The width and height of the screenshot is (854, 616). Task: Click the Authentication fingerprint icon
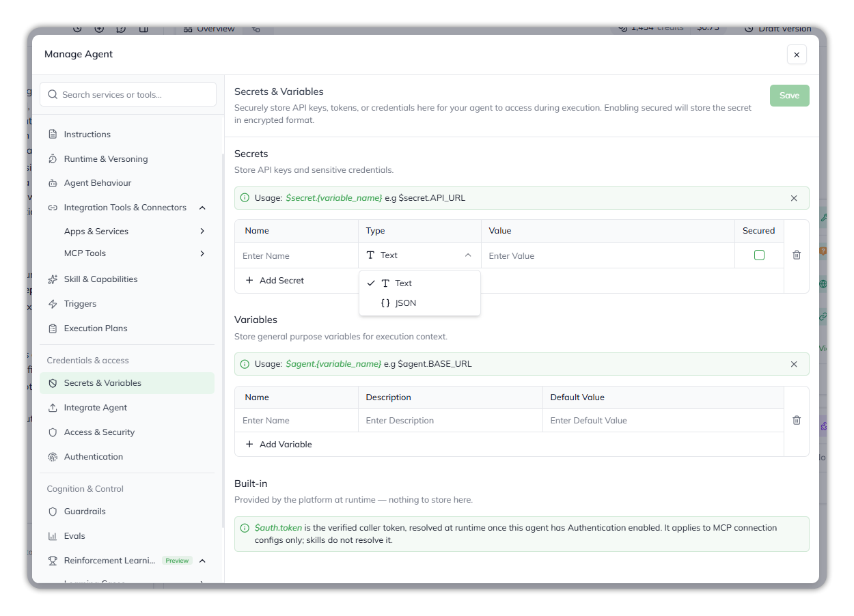(53, 457)
